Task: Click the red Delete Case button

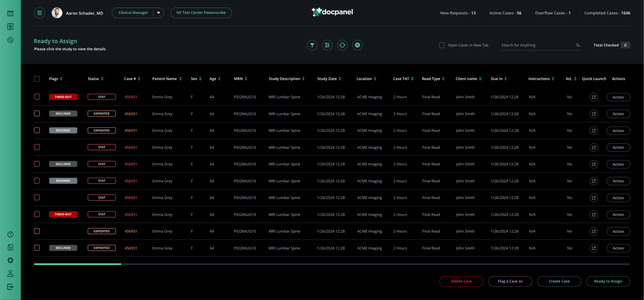Action: click(461, 281)
